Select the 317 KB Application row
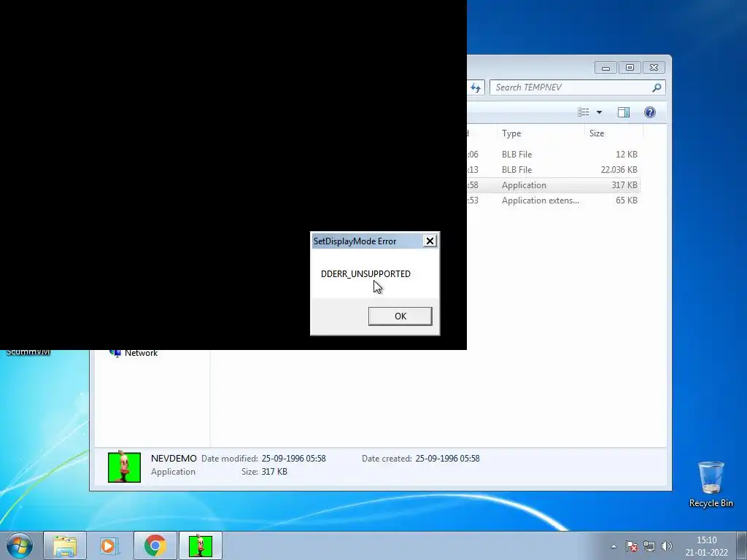Viewport: 747px width, 560px height. (x=553, y=184)
